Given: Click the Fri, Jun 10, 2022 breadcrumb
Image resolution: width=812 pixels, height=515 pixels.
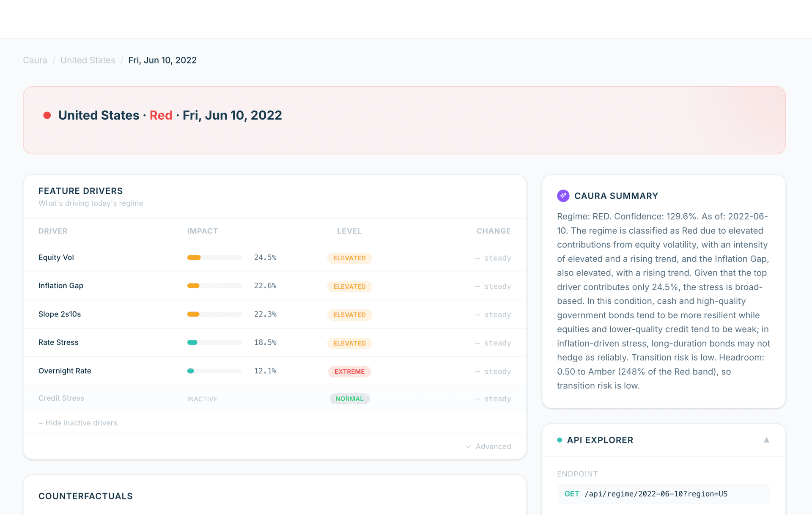Looking at the screenshot, I should tap(162, 60).
